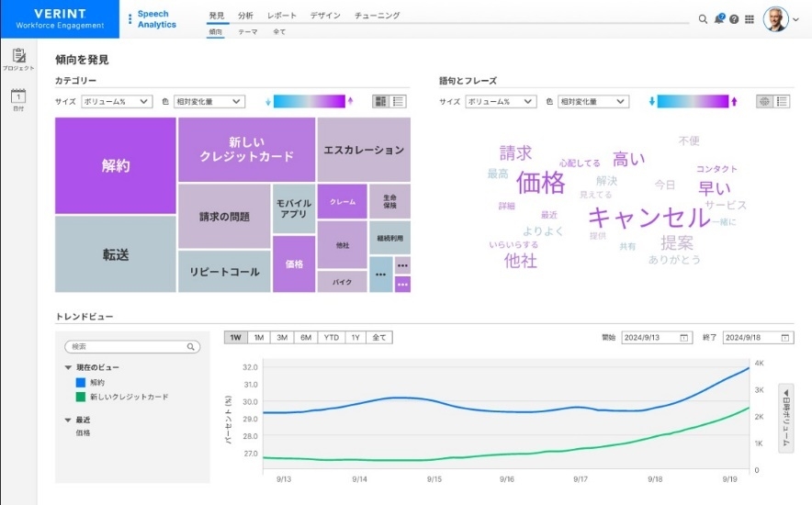Collapse the 現在のビュー tree section
Image resolution: width=812 pixels, height=505 pixels.
69,367
